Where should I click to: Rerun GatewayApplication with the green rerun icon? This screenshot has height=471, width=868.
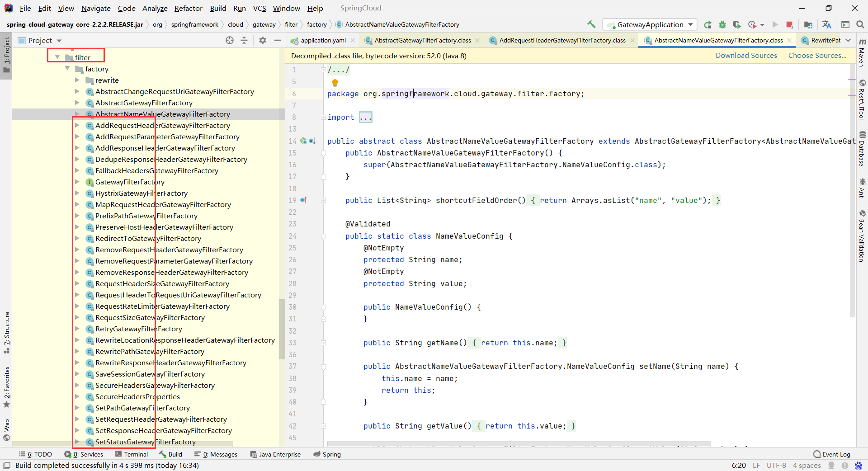(708, 24)
